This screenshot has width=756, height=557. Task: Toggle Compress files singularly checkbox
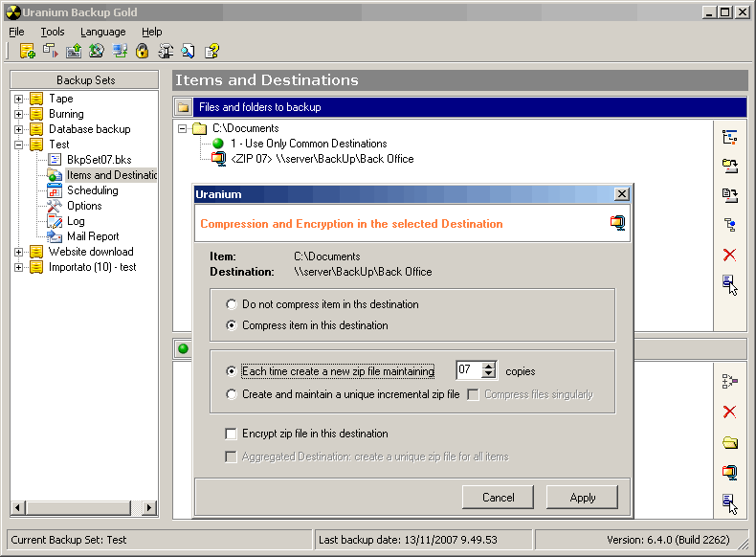tap(474, 394)
